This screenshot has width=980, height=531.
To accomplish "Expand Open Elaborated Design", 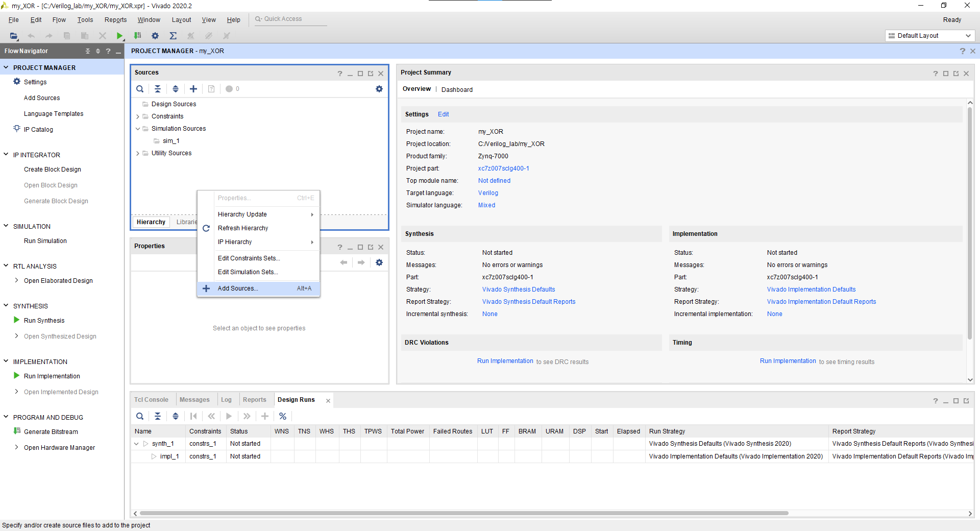I will [16, 280].
